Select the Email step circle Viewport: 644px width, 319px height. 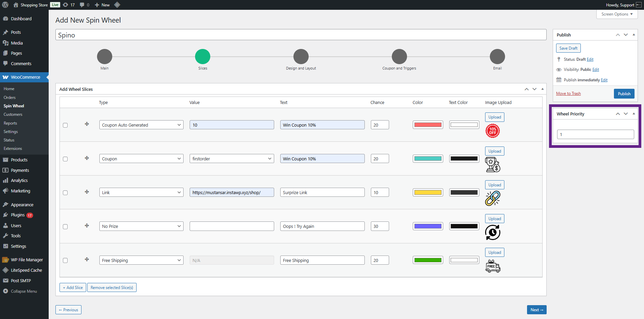[x=497, y=56]
